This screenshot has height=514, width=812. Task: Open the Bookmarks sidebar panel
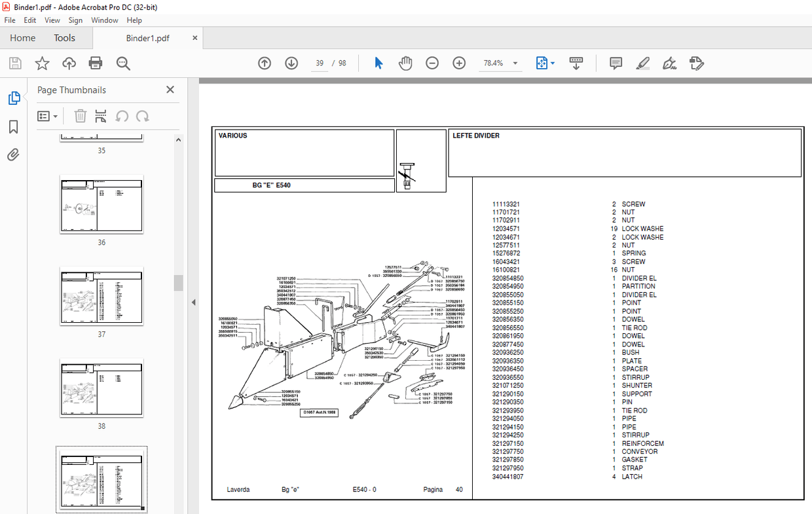click(x=14, y=127)
